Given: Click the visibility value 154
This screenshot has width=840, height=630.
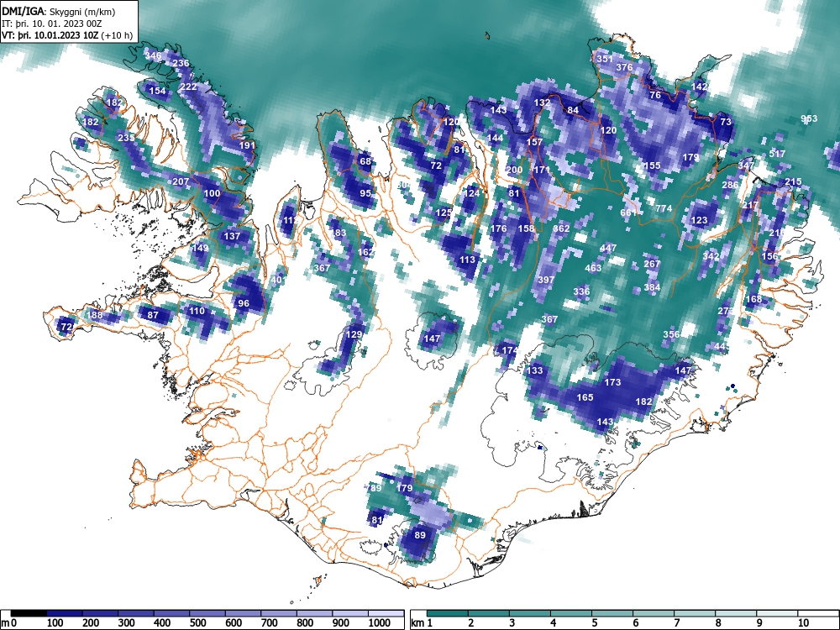Looking at the screenshot, I should point(158,91).
